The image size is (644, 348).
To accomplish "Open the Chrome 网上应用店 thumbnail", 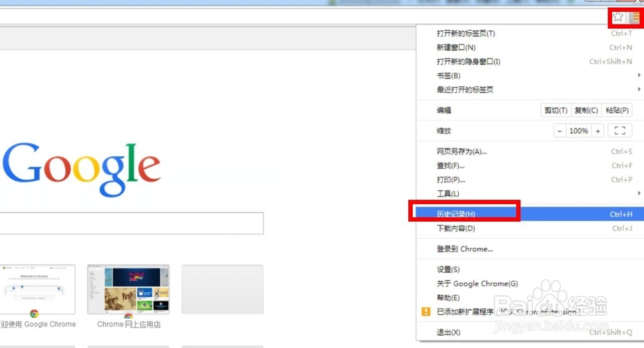I will tap(129, 289).
